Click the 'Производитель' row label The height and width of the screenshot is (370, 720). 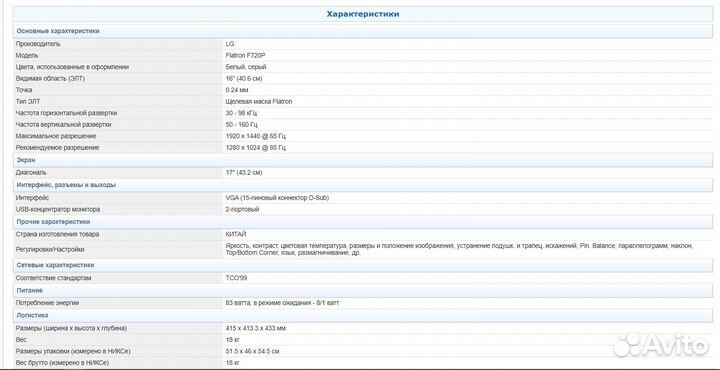click(38, 44)
